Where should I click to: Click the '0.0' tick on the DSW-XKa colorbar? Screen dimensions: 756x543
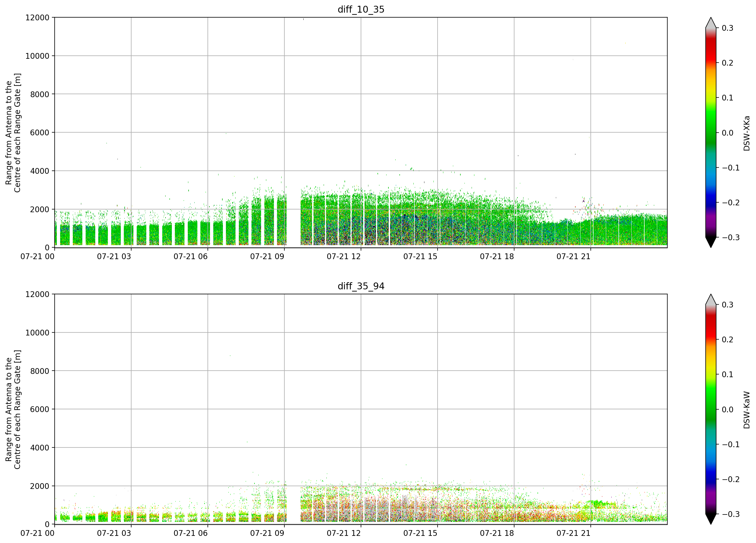(x=728, y=133)
